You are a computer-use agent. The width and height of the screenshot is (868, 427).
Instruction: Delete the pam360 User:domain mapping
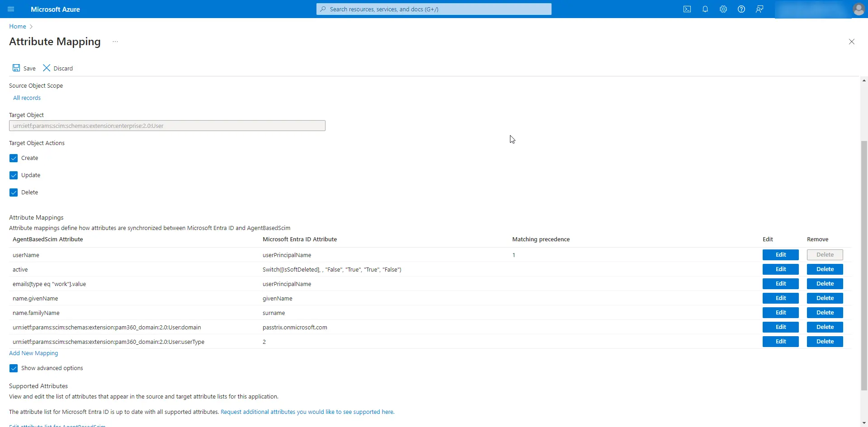coord(825,327)
